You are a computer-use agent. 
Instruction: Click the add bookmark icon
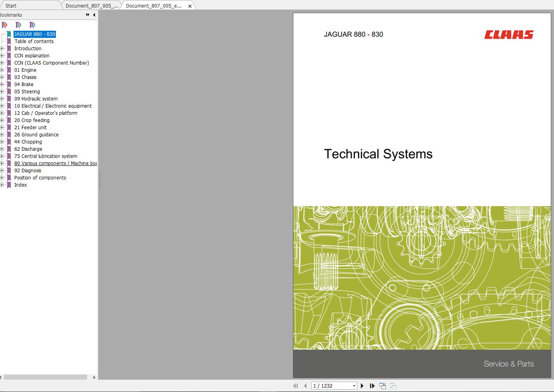point(18,25)
